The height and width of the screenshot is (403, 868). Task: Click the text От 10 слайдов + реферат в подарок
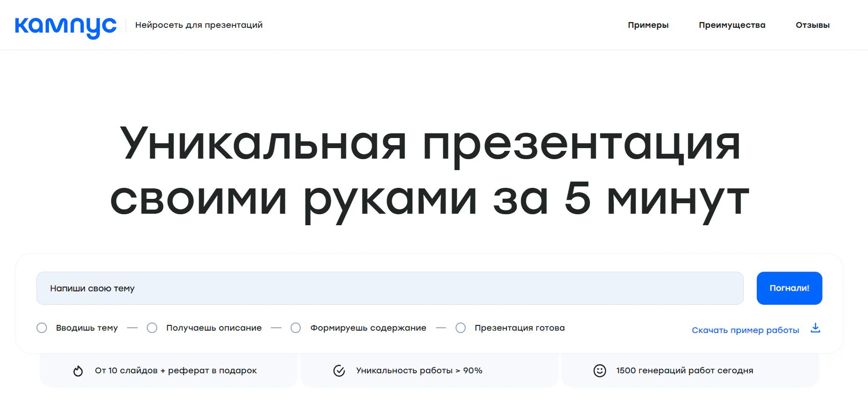tap(176, 370)
